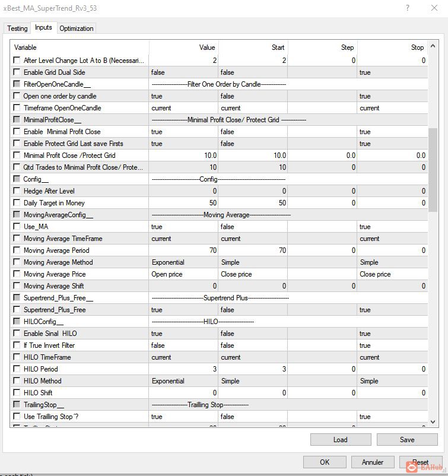Select the MovingAverageConfig__ separator row
The image size is (448, 476).
tap(220, 215)
